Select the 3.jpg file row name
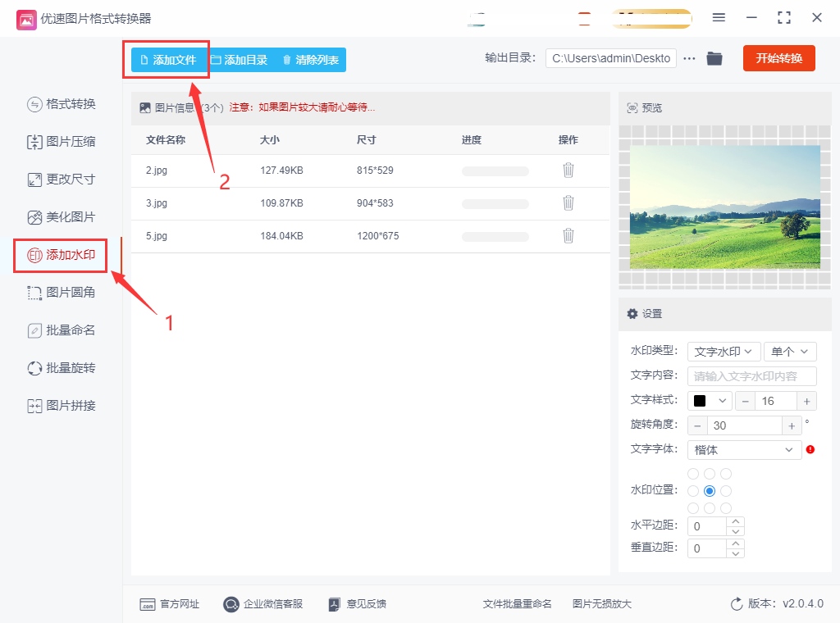 coord(157,202)
